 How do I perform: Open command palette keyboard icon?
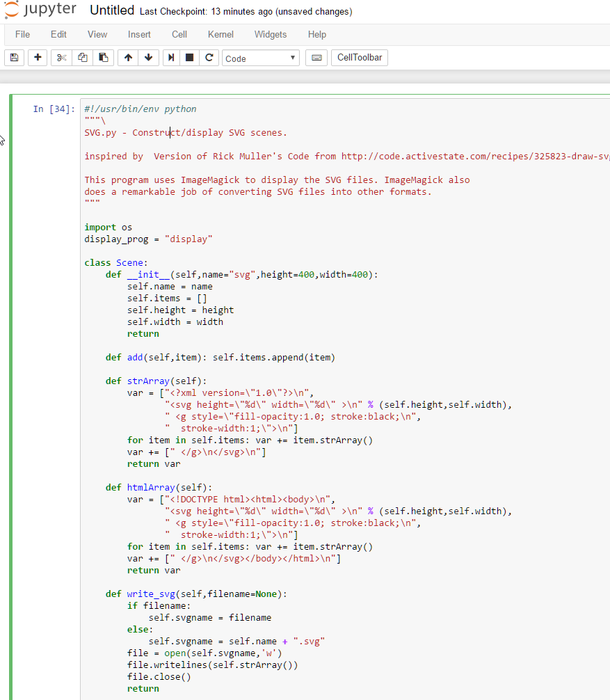pos(316,58)
